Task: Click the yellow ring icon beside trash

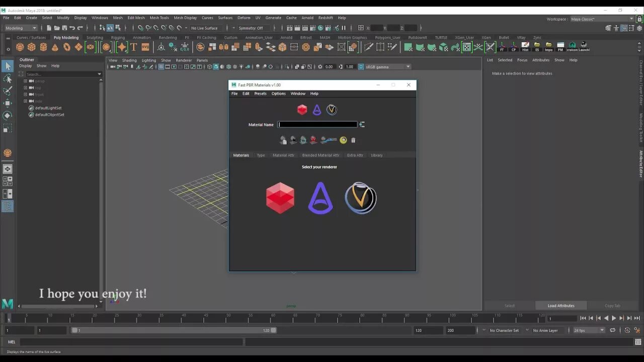Action: tap(343, 140)
